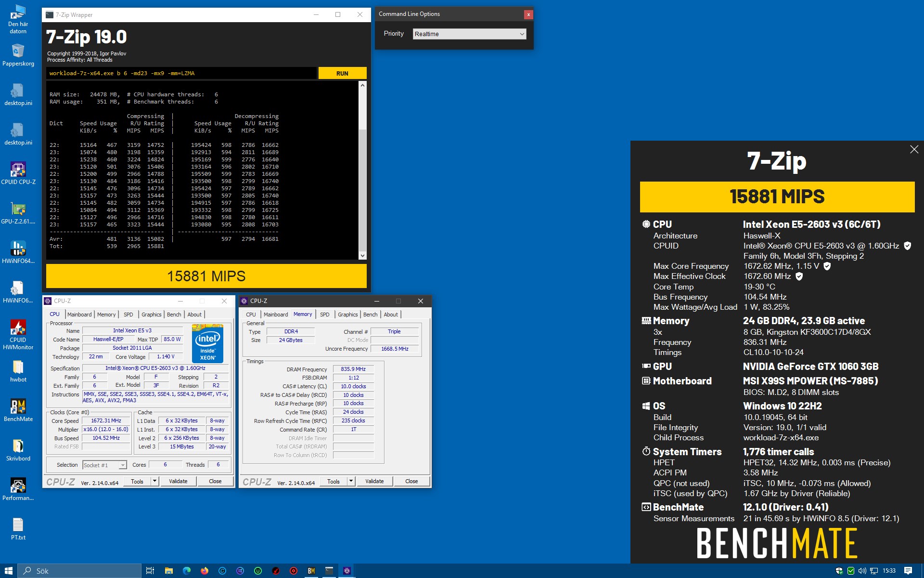The image size is (924, 578).
Task: Click Tools button in left CPU-Z window
Action: (137, 481)
